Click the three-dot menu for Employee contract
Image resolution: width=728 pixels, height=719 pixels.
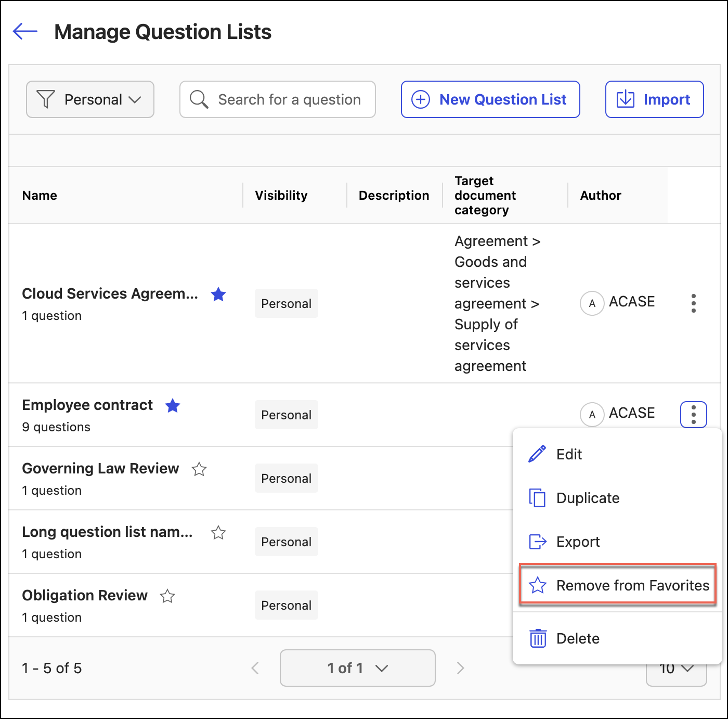[693, 415]
